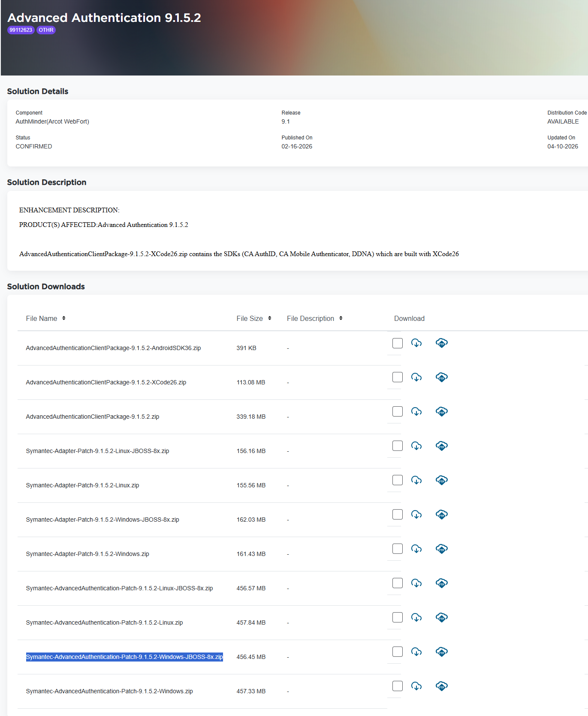Click FTP icon for AdvancedAuthentication-Patch Linux-JBOSS-8x.zip
This screenshot has height=716, width=588.
(x=442, y=583)
